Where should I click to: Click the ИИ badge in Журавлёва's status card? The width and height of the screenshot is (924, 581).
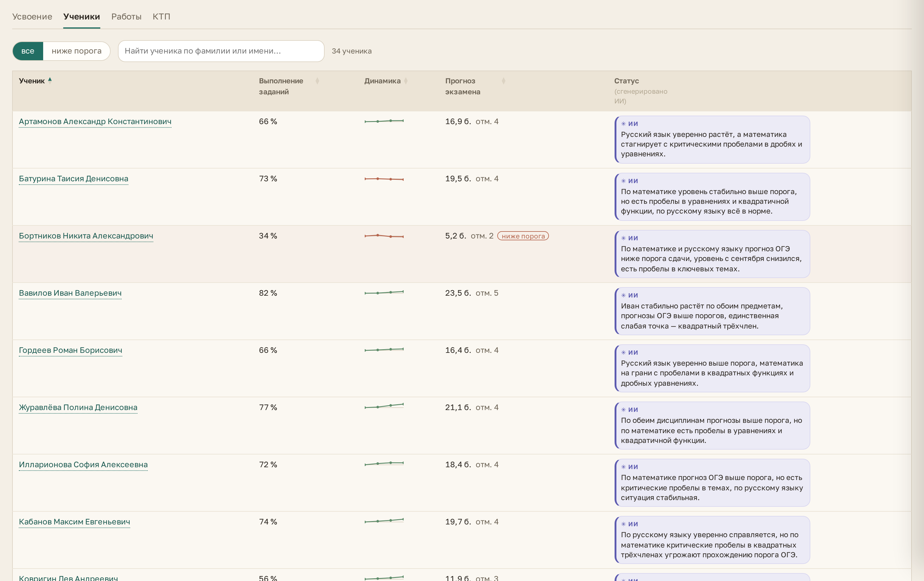629,410
